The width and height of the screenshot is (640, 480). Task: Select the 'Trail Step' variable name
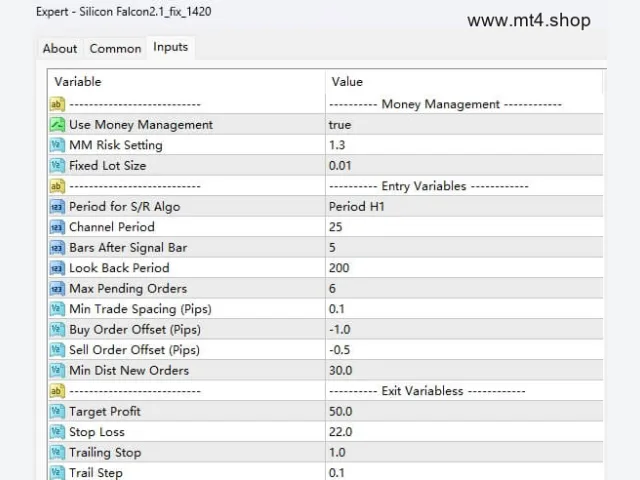(96, 473)
